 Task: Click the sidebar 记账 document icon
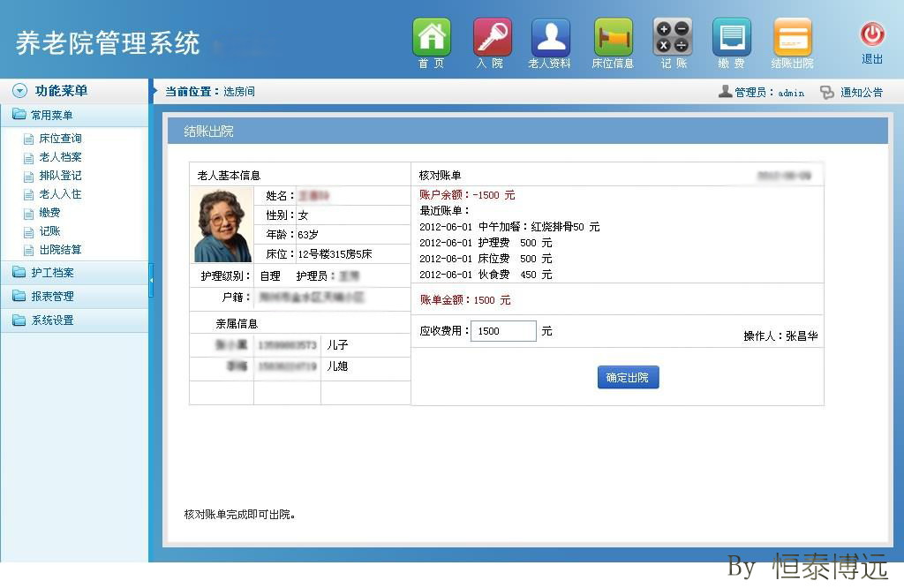click(28, 232)
